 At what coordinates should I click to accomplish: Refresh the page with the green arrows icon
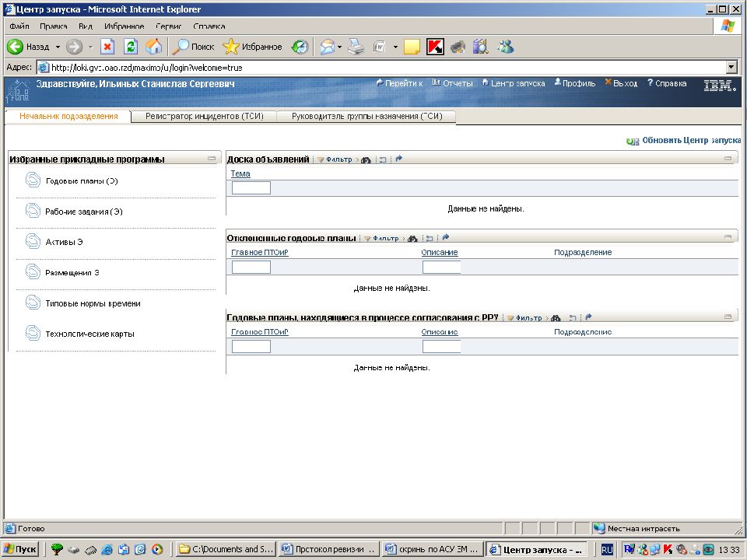131,47
